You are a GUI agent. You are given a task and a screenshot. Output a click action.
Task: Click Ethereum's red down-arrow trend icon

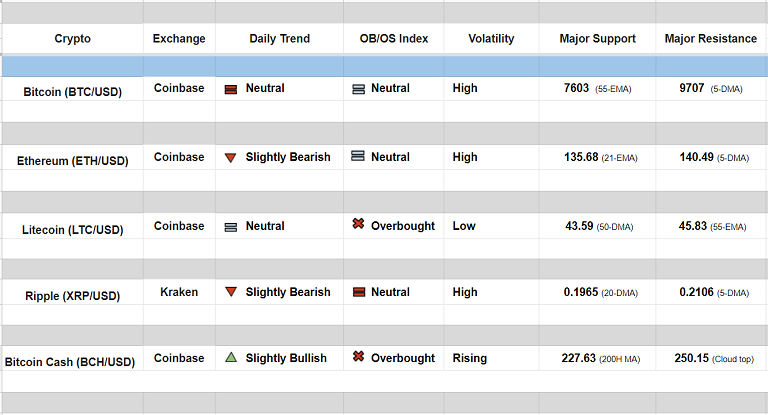pyautogui.click(x=231, y=158)
